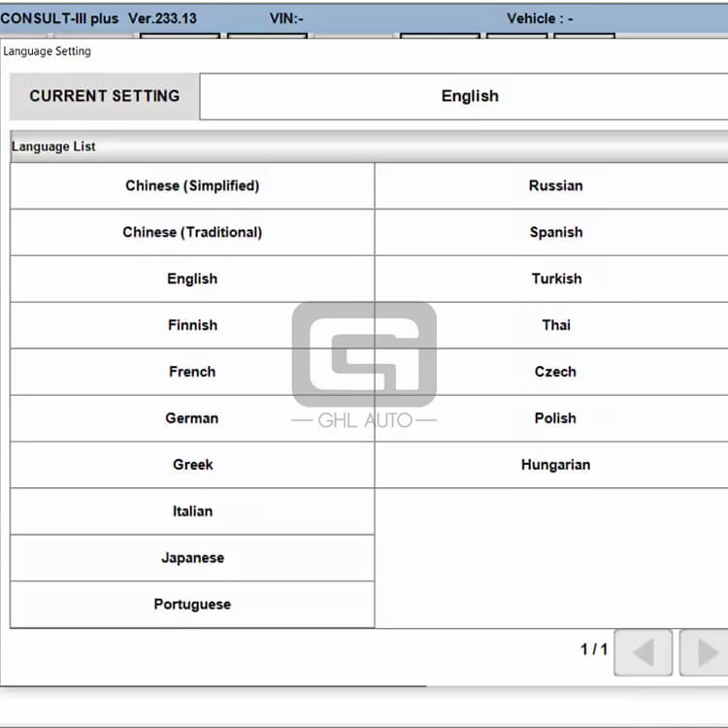
Task: Click the Ver.233.13 version text
Action: coord(162,18)
